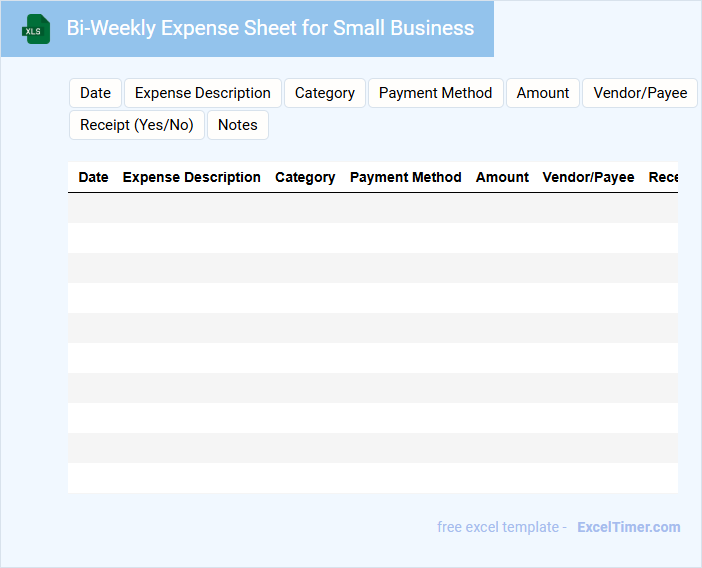
Task: Select the Vendor/Payee tag
Action: pos(640,93)
